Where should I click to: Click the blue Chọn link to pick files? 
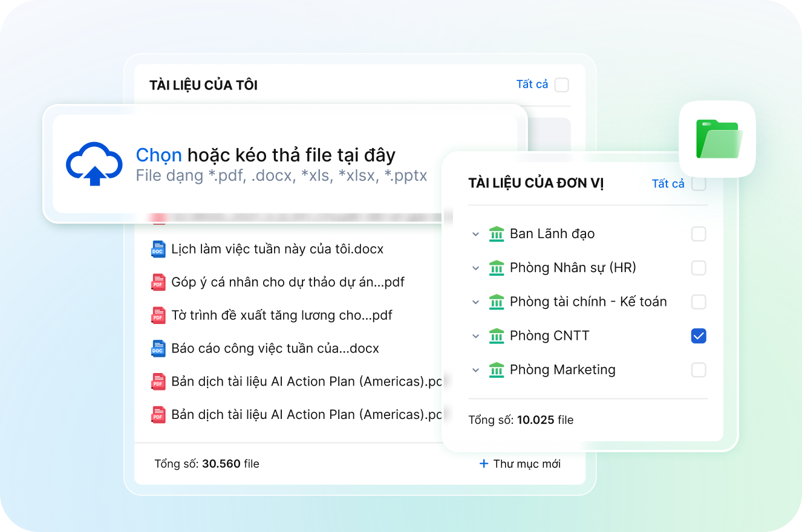158,155
